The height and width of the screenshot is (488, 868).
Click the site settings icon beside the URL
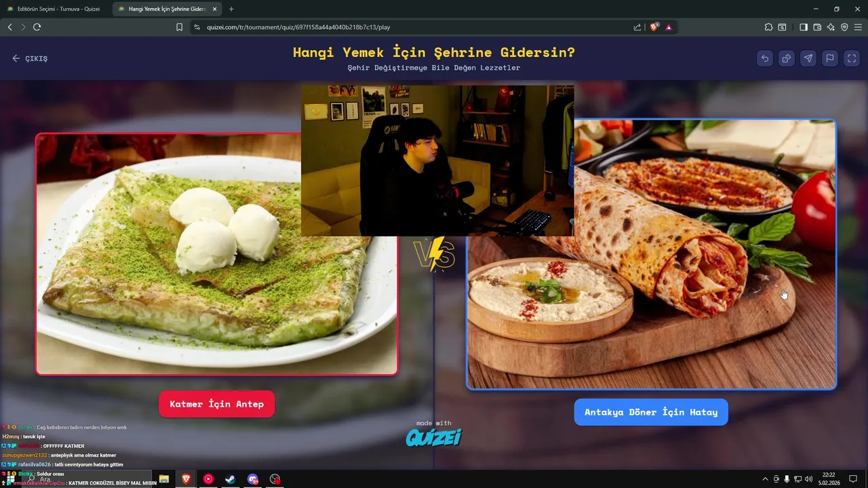tap(197, 27)
